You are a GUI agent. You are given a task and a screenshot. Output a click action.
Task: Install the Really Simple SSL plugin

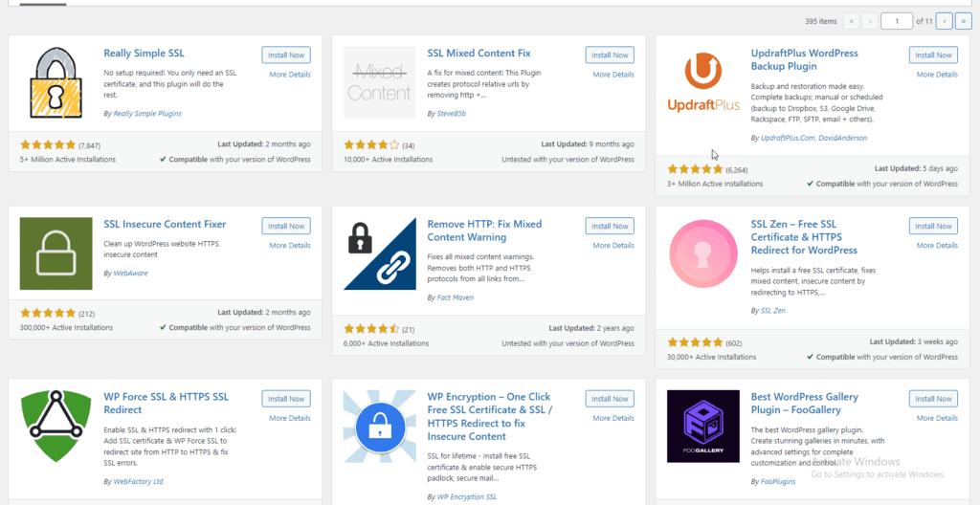pyautogui.click(x=286, y=55)
